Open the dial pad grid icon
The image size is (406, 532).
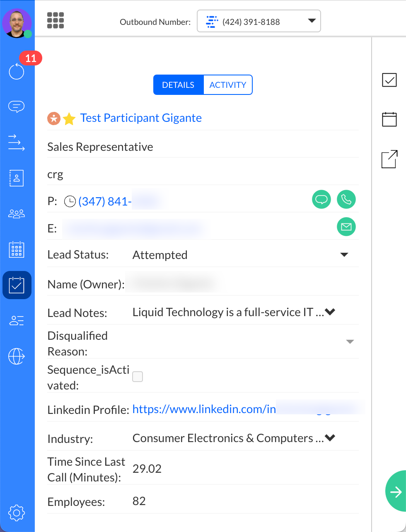[56, 20]
